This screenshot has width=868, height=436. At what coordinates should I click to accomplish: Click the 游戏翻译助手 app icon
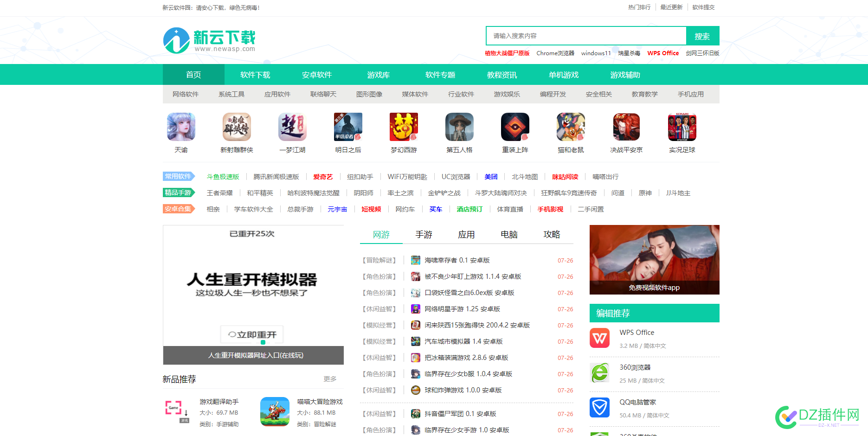(177, 411)
